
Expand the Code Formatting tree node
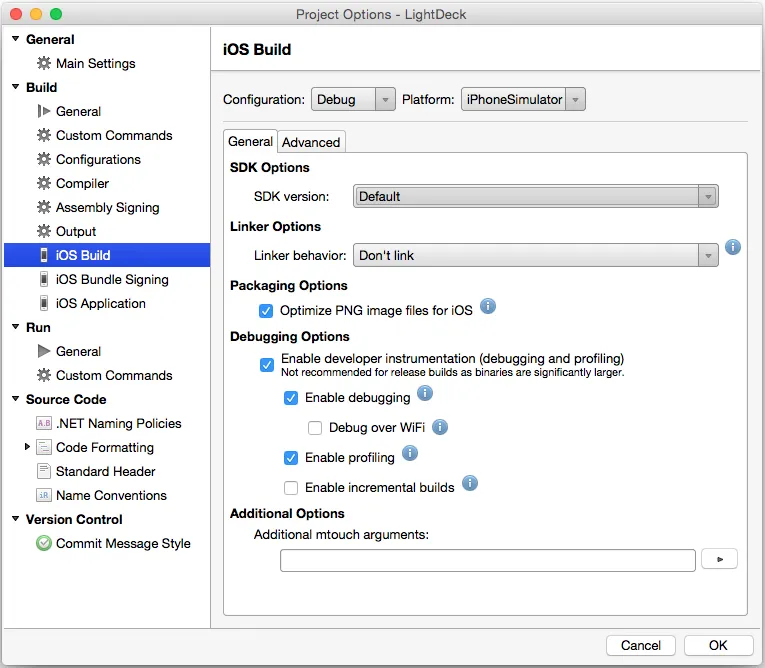[x=28, y=447]
